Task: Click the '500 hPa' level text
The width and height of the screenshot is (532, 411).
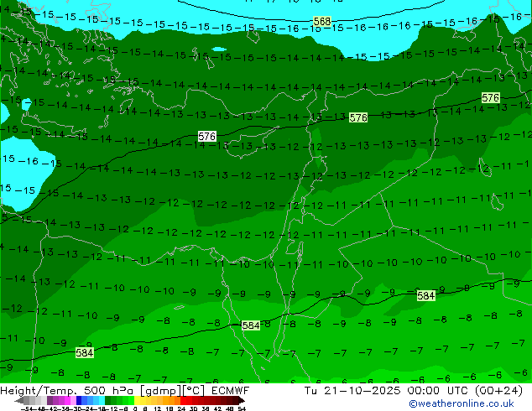Action: [x=108, y=391]
